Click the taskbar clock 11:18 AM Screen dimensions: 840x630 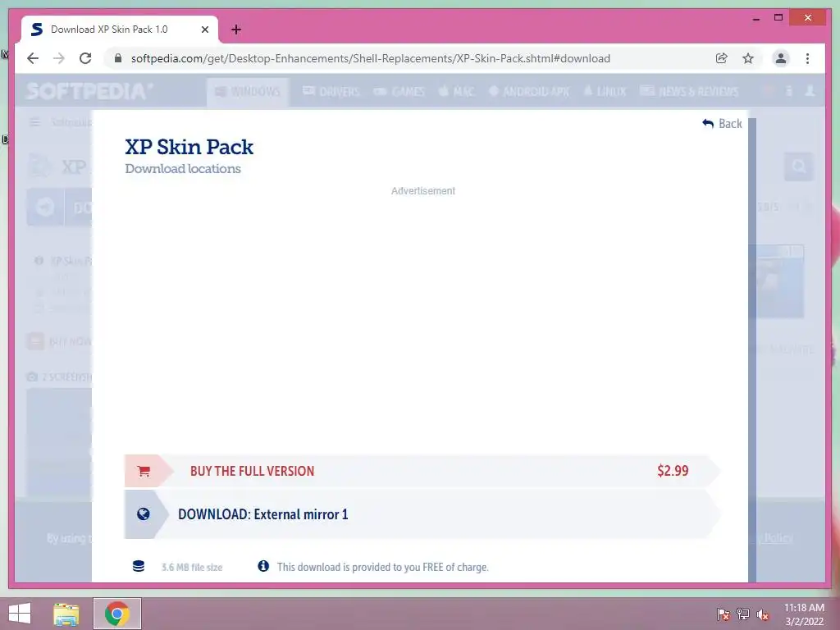coord(804,608)
